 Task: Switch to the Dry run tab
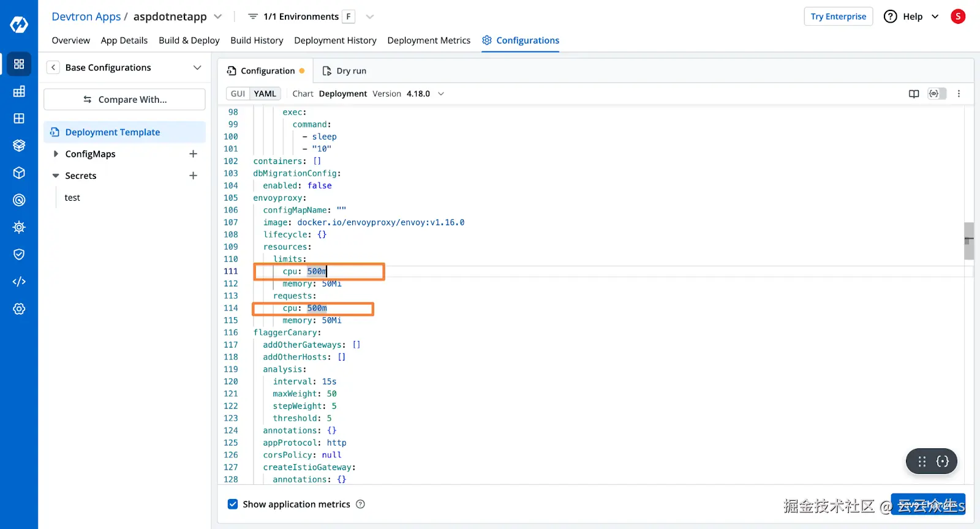(345, 71)
